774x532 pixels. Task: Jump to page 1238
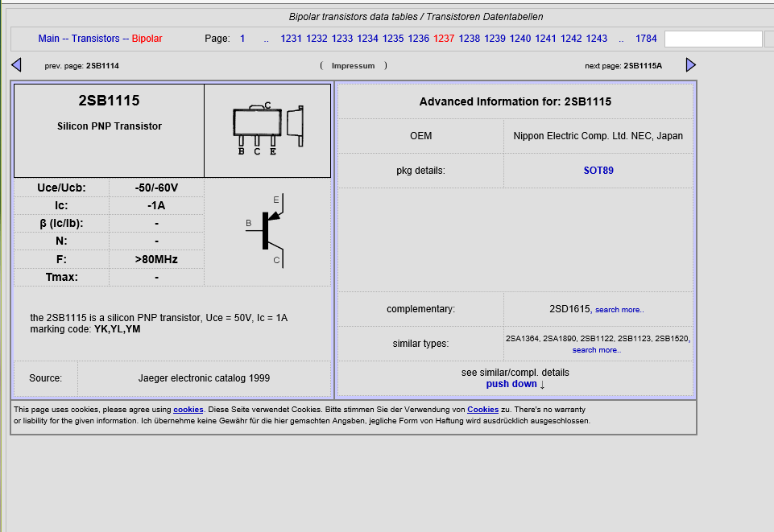469,39
